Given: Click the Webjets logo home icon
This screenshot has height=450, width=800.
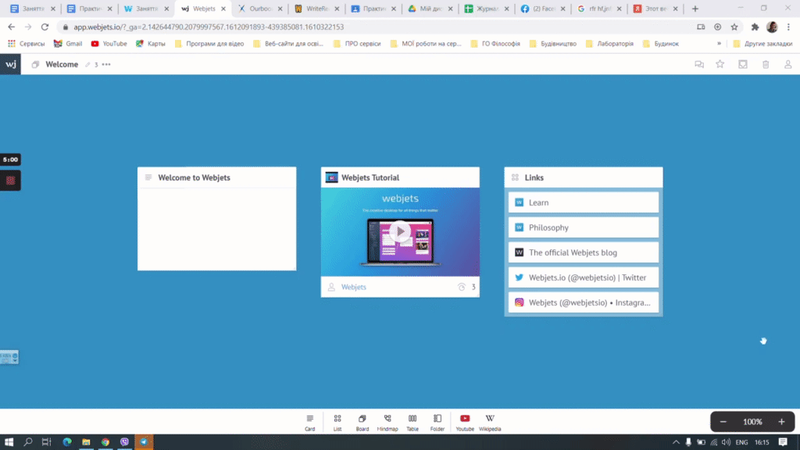Looking at the screenshot, I should click(10, 64).
